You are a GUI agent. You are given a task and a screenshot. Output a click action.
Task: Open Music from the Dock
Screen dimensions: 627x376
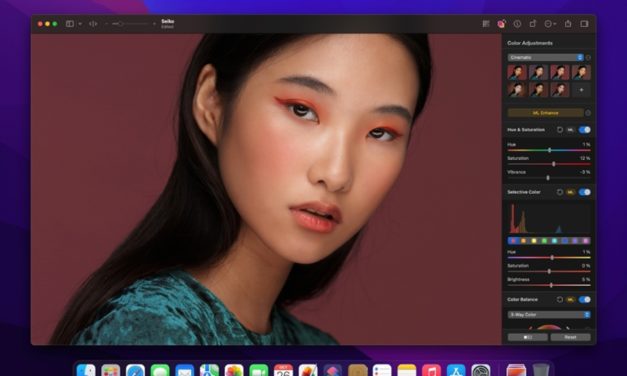tap(431, 371)
